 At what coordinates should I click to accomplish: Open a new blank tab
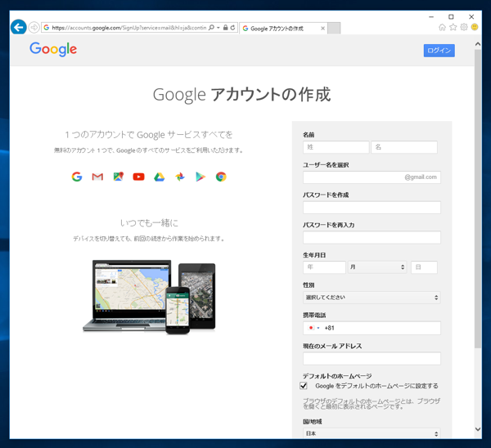pos(334,28)
